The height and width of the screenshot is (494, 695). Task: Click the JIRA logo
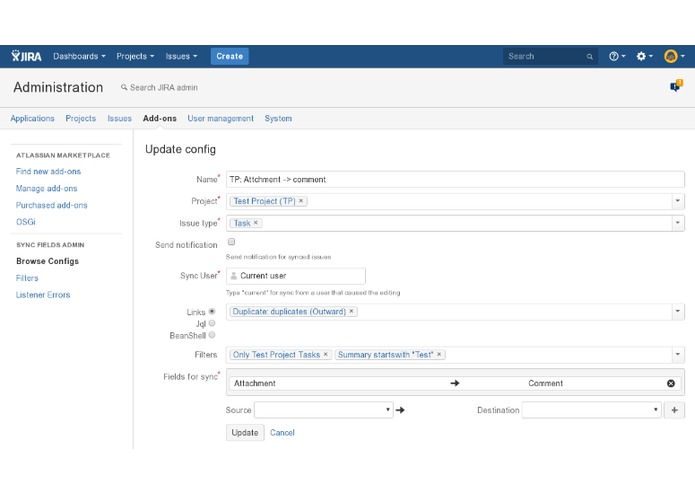pos(27,56)
